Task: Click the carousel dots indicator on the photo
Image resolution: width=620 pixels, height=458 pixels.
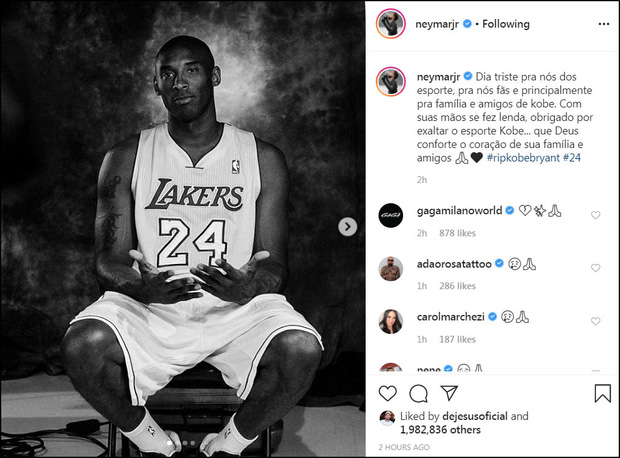Action: point(185,441)
